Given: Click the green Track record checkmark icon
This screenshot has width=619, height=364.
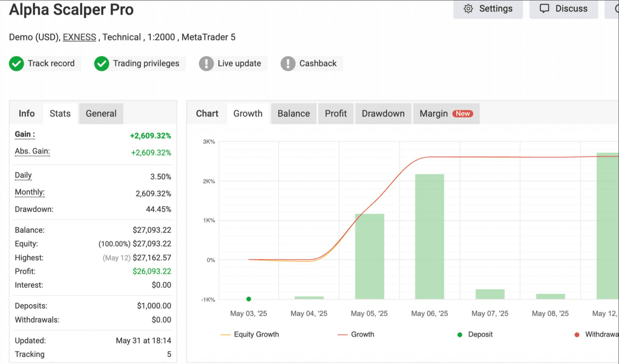Looking at the screenshot, I should 16,64.
